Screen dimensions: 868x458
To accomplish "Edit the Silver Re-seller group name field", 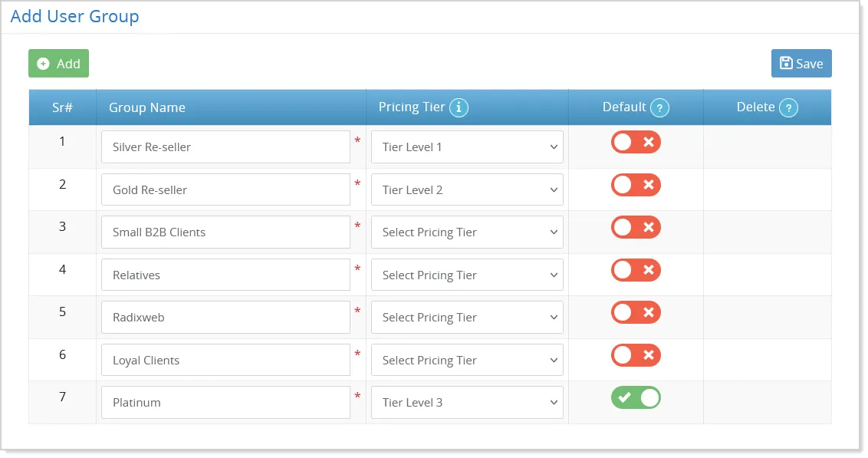I will 226,147.
